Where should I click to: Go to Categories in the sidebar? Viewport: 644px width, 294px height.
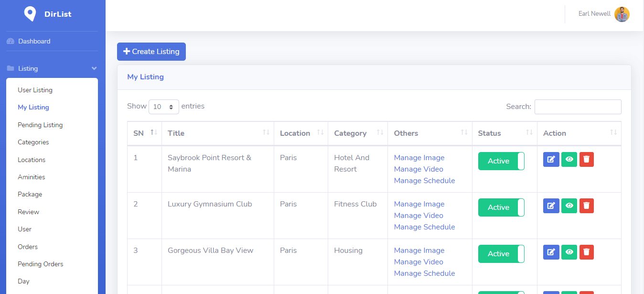[33, 142]
